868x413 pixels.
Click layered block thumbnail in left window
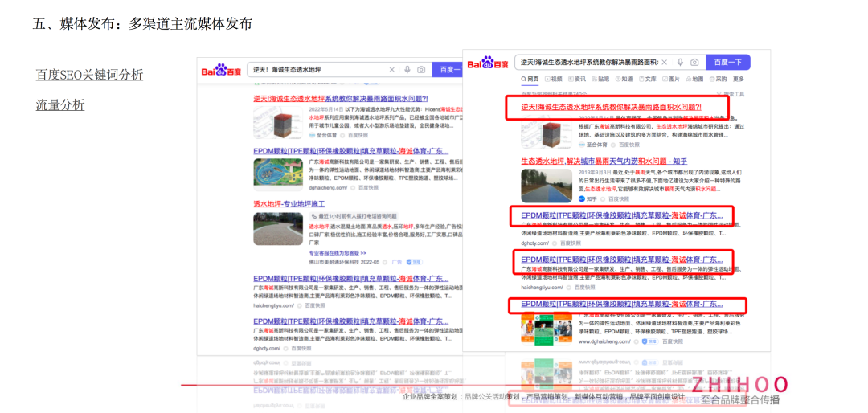[278, 122]
